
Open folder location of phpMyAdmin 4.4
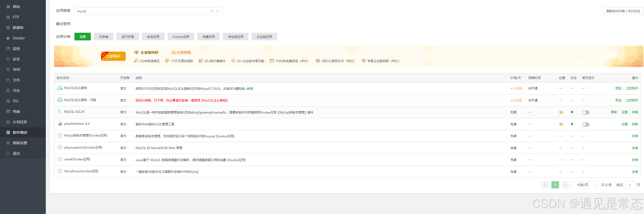(561, 124)
